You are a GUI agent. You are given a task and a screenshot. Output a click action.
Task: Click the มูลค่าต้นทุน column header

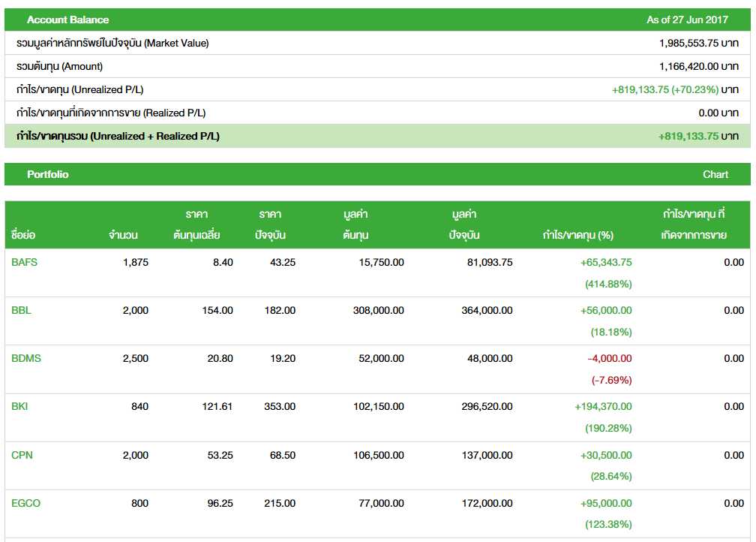click(x=355, y=224)
